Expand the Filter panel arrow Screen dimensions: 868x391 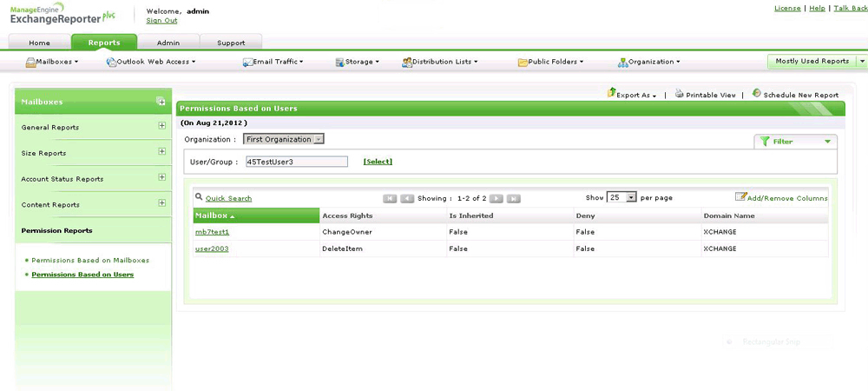pos(827,142)
